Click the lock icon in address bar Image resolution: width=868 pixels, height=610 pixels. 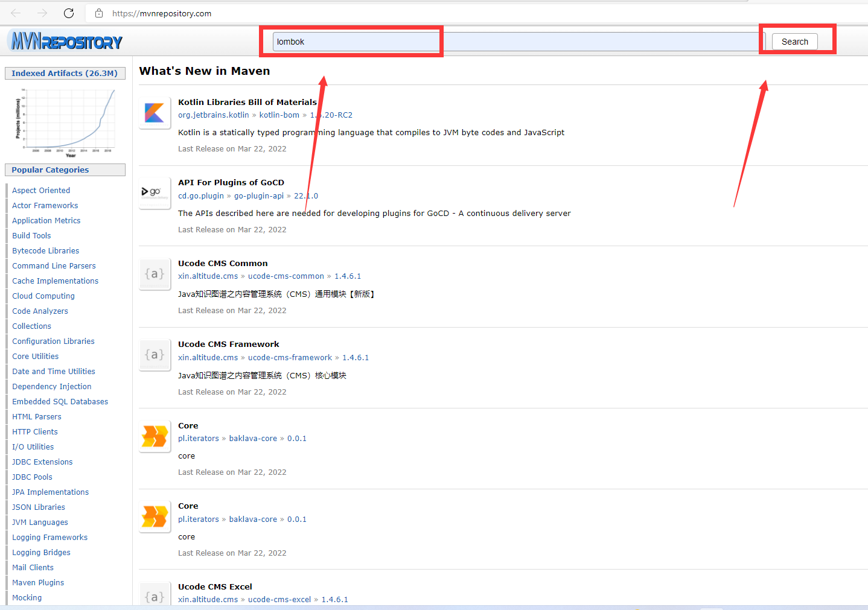(x=99, y=13)
